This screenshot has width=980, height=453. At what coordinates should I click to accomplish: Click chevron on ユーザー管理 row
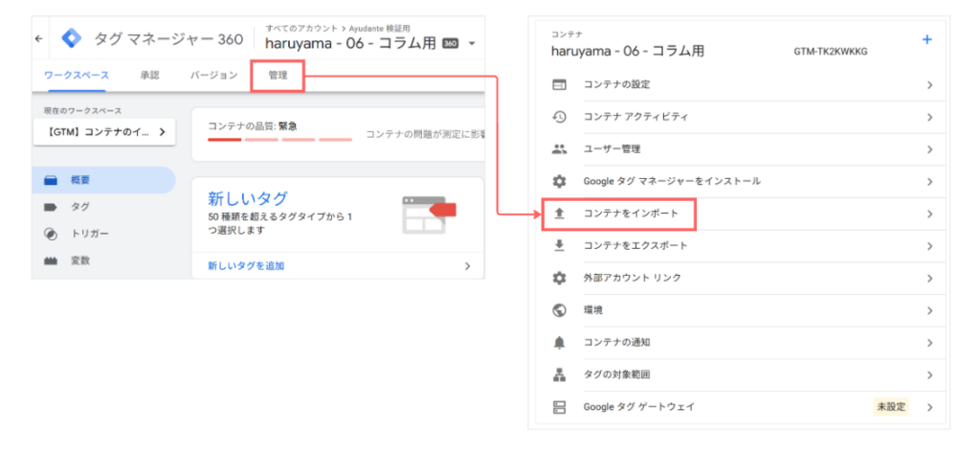(x=930, y=150)
